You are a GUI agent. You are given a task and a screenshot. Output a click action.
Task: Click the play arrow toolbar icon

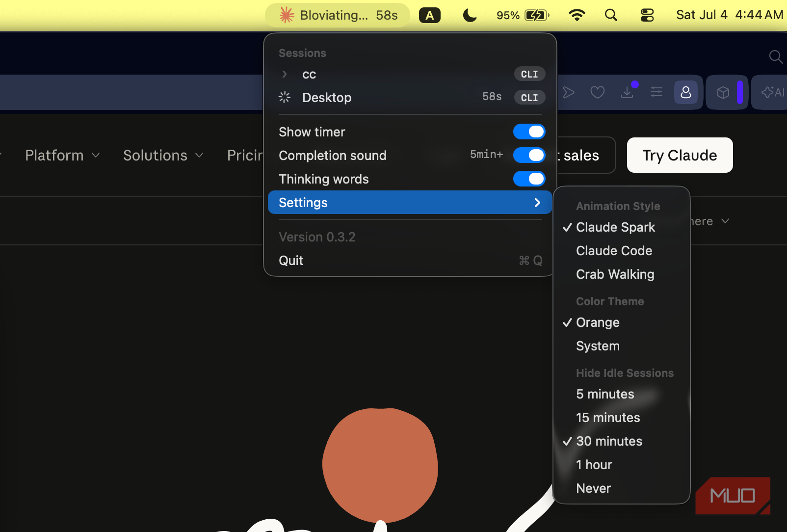[569, 92]
